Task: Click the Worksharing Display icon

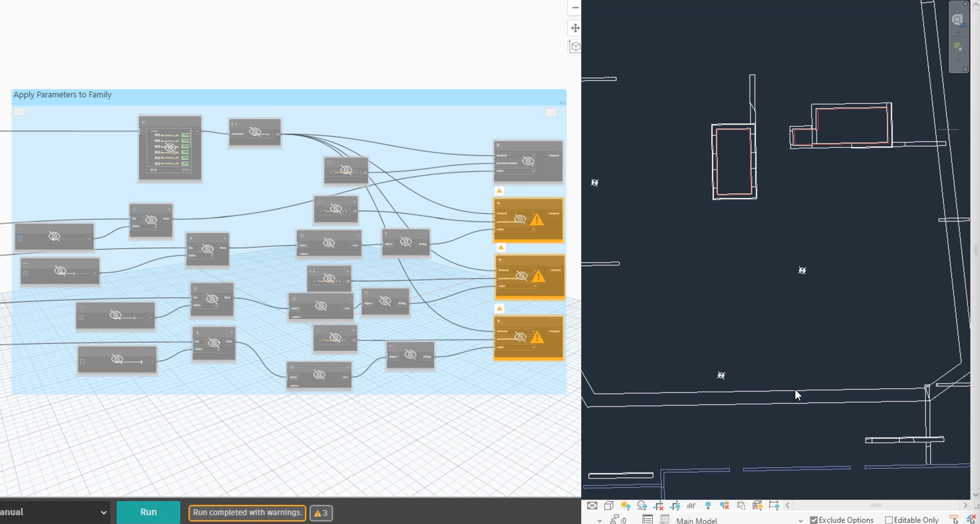Action: 724,505
